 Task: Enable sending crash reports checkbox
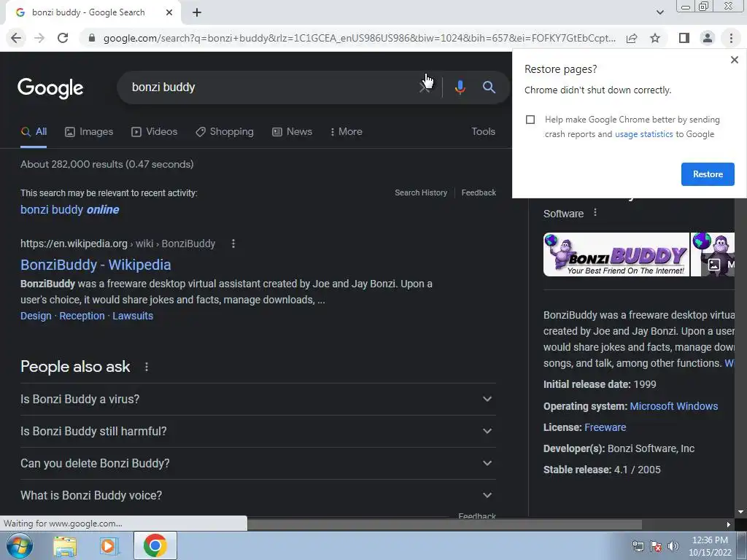[x=530, y=120]
